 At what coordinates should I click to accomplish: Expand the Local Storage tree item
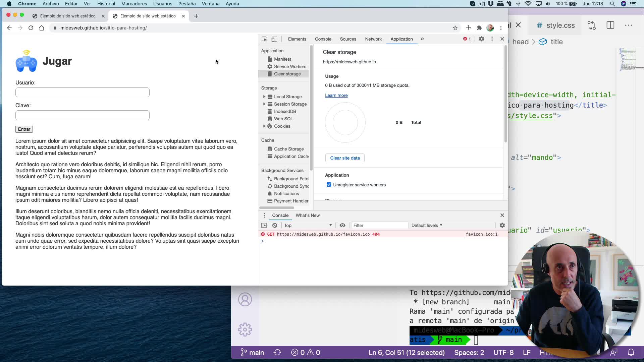(x=265, y=97)
